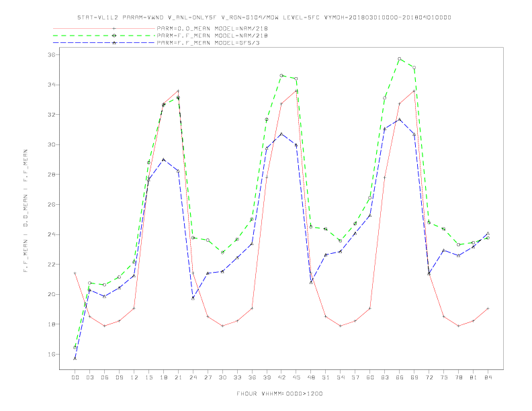Click the y-axis tick label 18
This screenshot has height=411, width=532.
point(52,324)
